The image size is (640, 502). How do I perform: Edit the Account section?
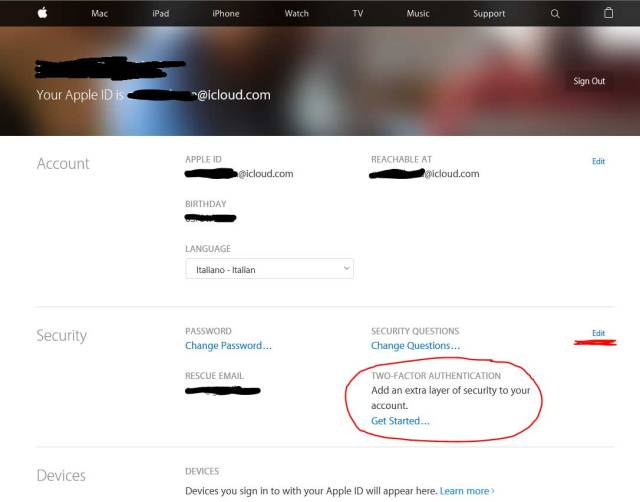[x=598, y=161]
